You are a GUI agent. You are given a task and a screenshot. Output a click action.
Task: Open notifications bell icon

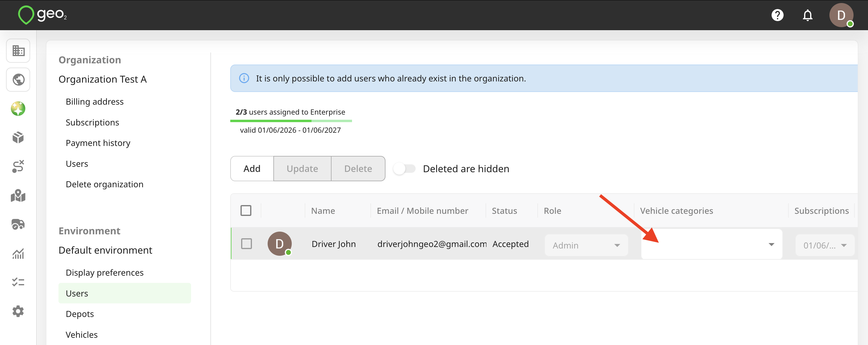point(808,15)
